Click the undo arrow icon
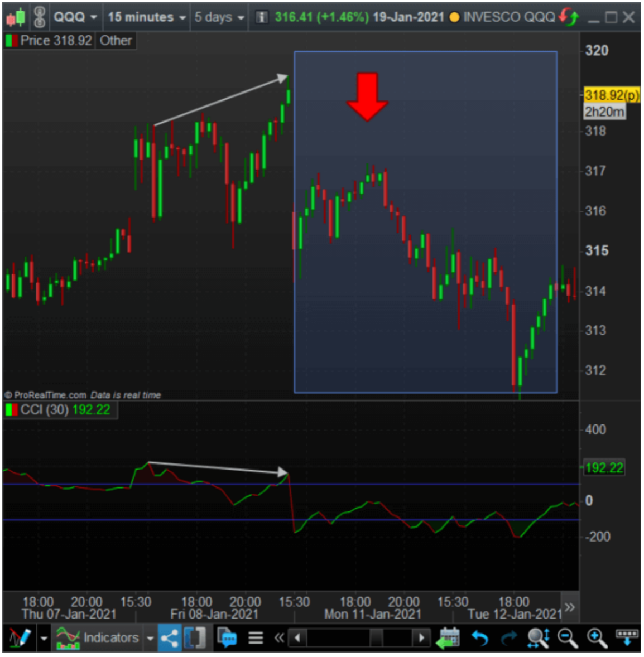The width and height of the screenshot is (644, 657). click(x=479, y=638)
